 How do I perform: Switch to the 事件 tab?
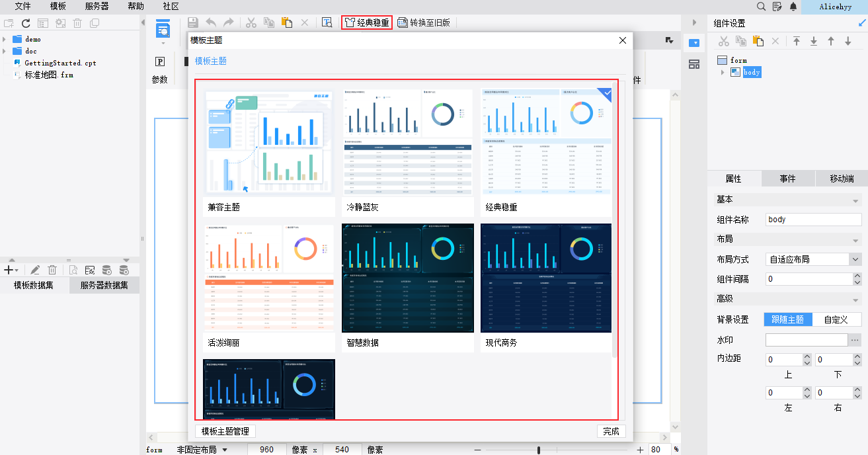787,179
